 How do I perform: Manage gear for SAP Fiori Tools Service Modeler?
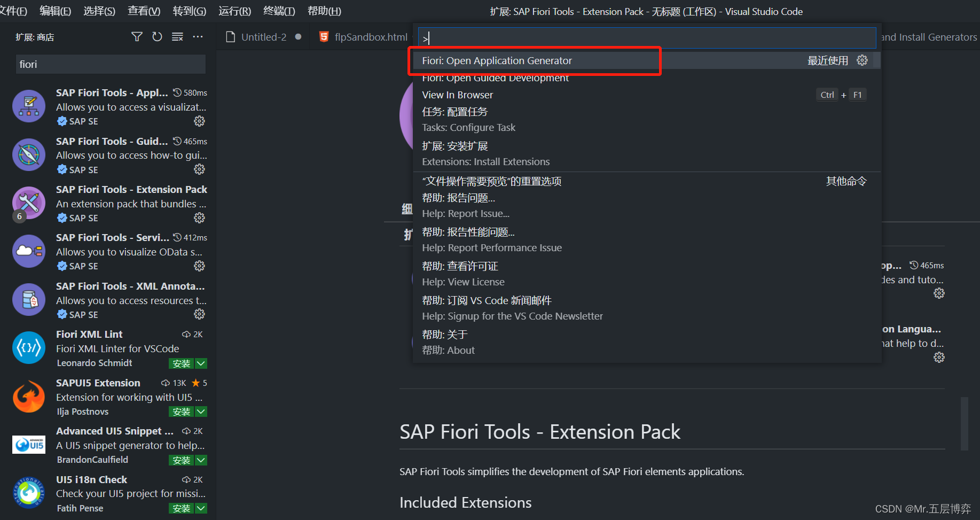[199, 266]
